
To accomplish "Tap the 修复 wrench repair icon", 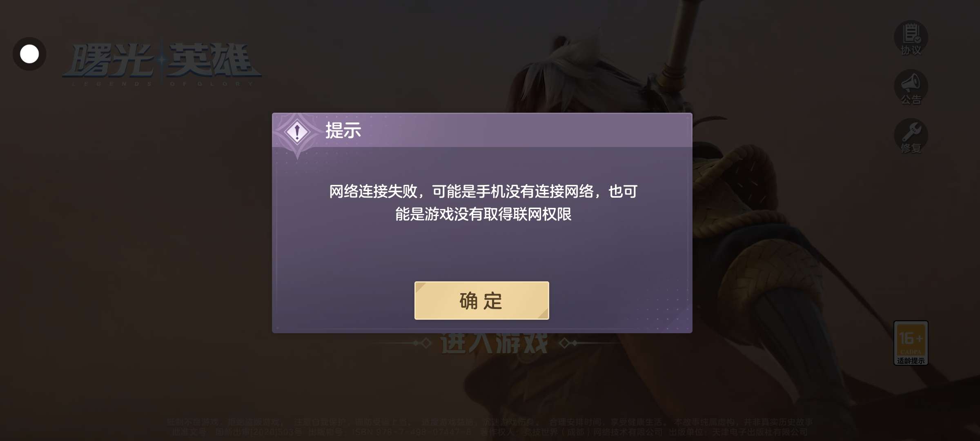I will coord(911,136).
